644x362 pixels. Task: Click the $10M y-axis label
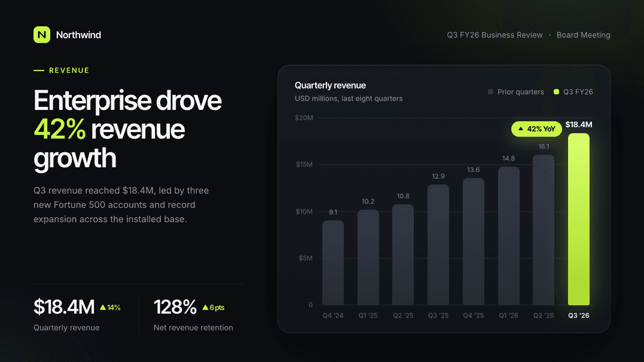(304, 211)
